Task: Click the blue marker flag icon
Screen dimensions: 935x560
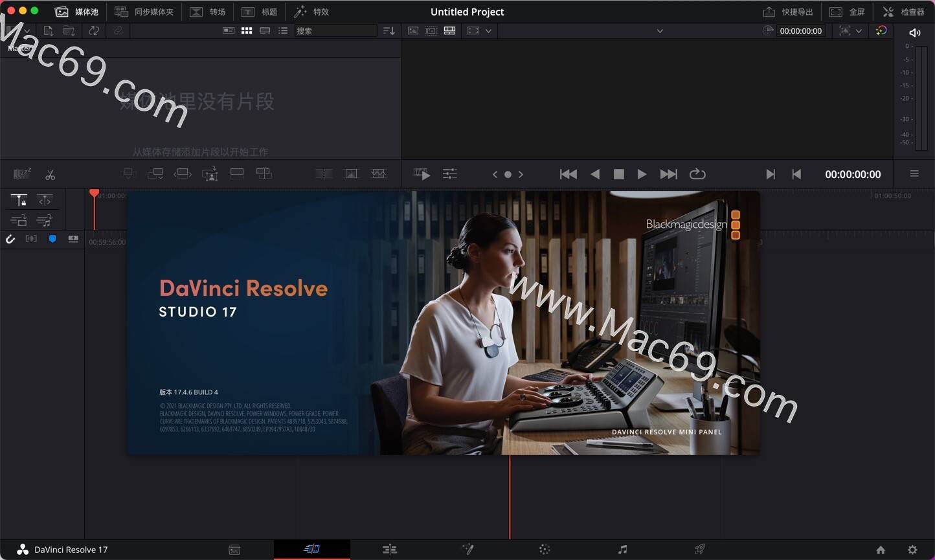Action: (x=52, y=239)
